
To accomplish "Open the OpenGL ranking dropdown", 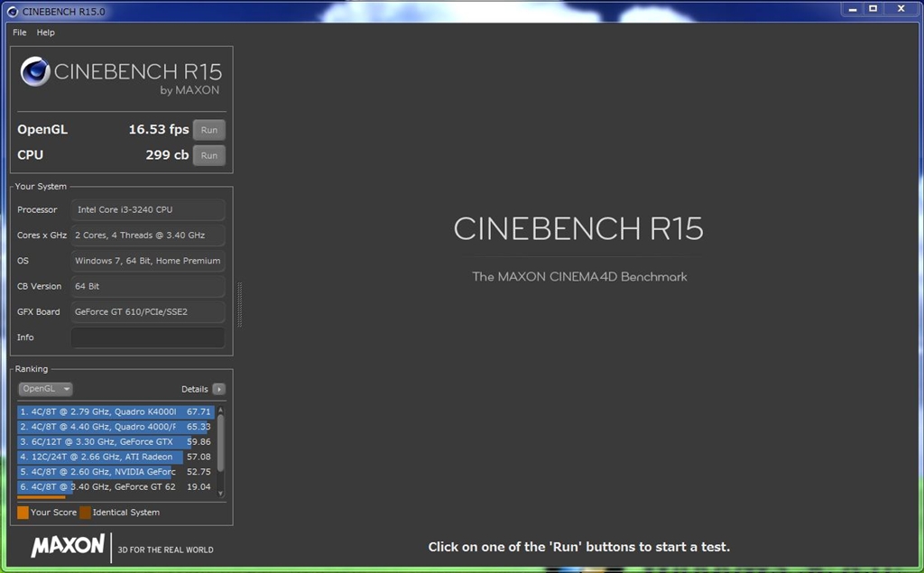I will click(x=45, y=389).
